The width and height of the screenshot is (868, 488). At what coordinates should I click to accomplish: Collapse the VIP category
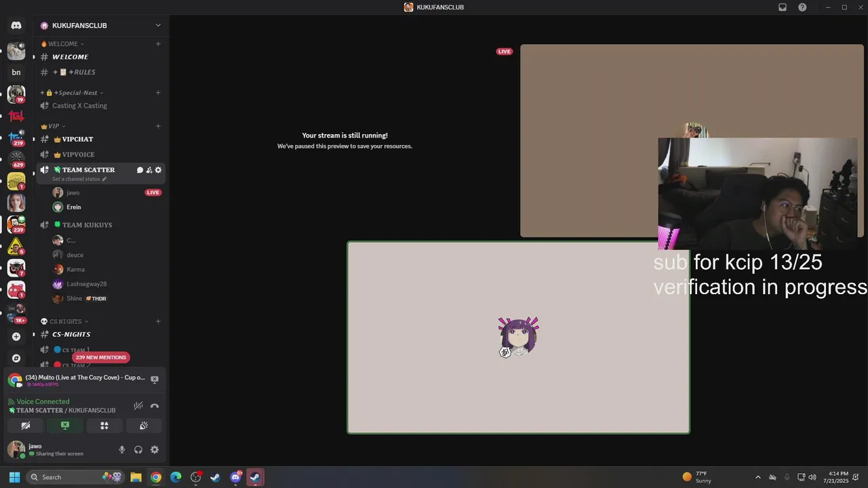coord(53,126)
